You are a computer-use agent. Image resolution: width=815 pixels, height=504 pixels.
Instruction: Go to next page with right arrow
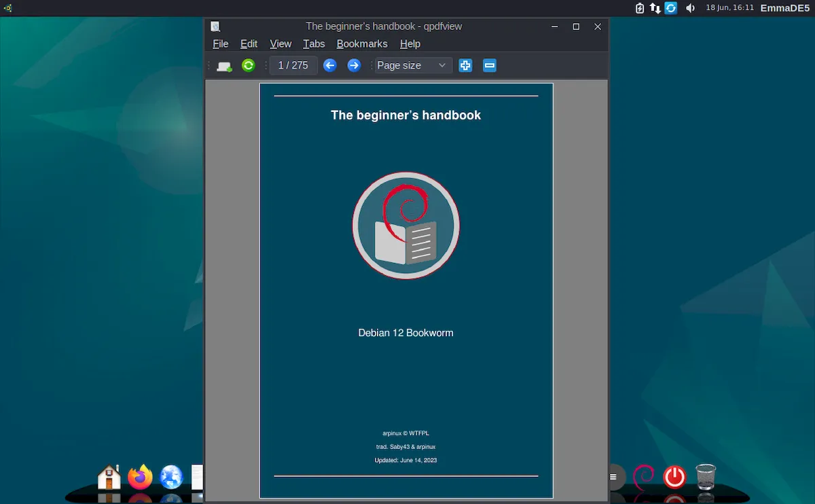[x=354, y=65]
